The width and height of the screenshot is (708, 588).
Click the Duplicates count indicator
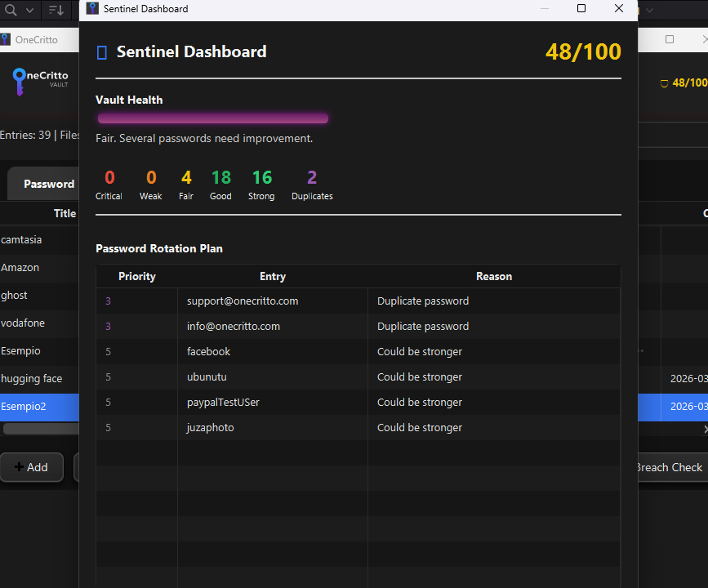311,184
